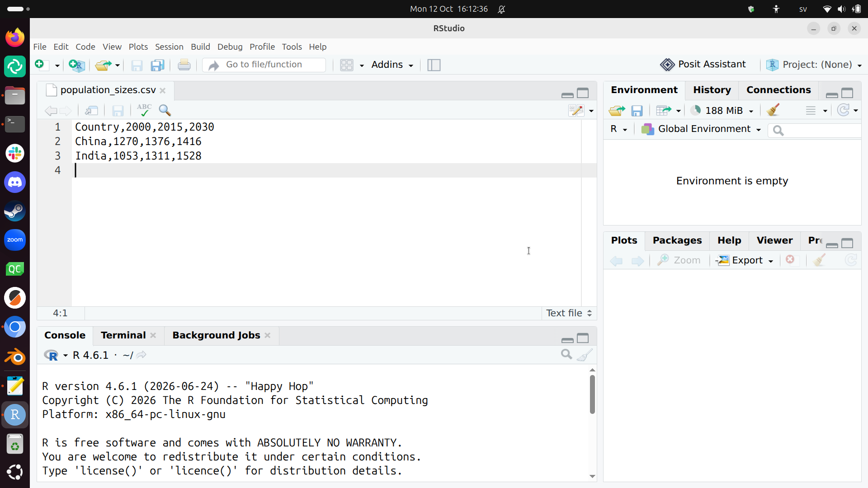Image resolution: width=868 pixels, height=488 pixels.
Task: Click the Save all documents icon
Action: coord(157,65)
